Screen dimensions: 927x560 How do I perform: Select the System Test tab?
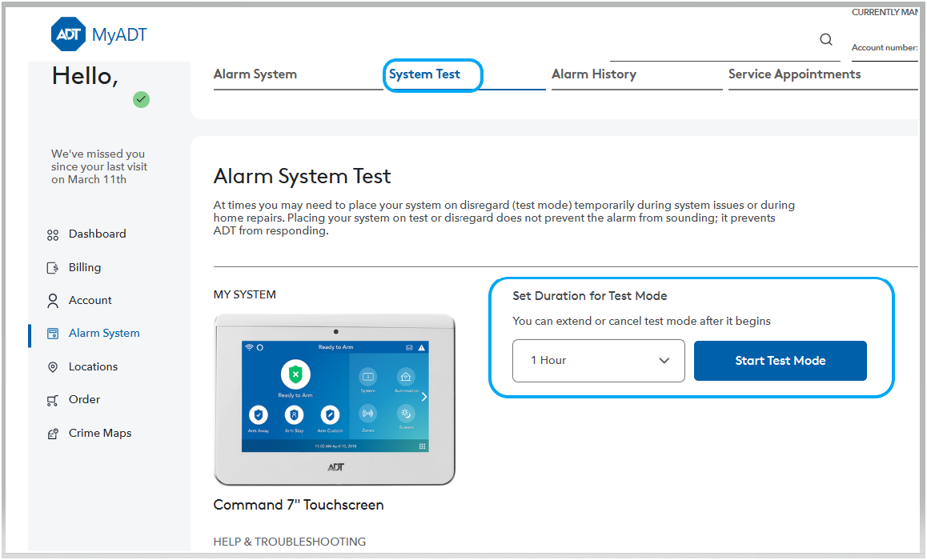point(424,74)
